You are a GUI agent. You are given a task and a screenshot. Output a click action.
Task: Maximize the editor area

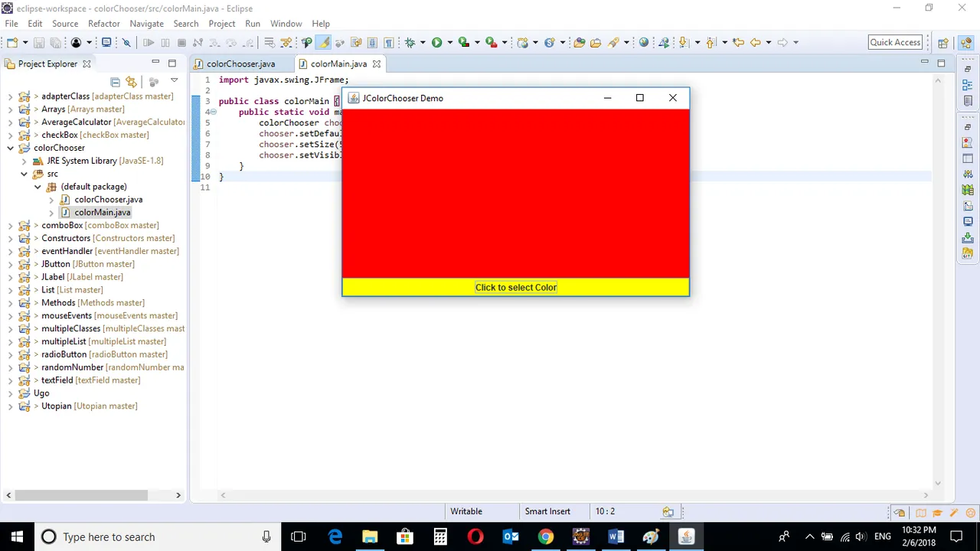(x=941, y=63)
